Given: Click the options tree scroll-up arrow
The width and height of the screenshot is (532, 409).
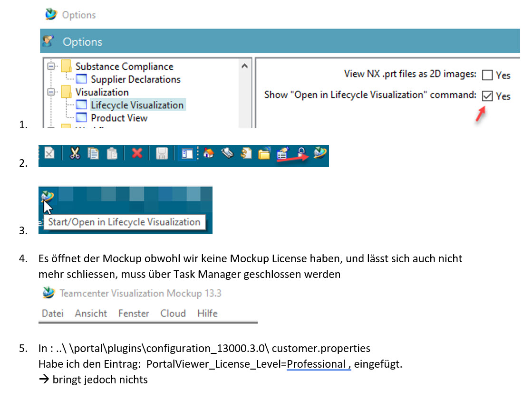Looking at the screenshot, I should (245, 66).
